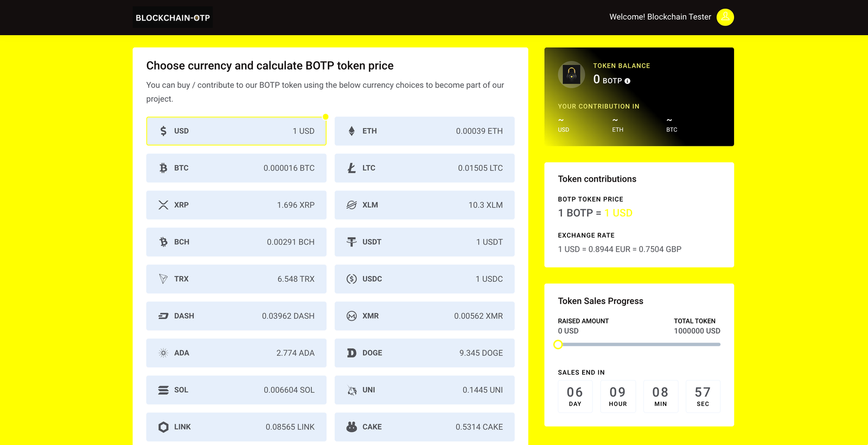
Task: Click the Monero XMR icon
Action: 352,316
